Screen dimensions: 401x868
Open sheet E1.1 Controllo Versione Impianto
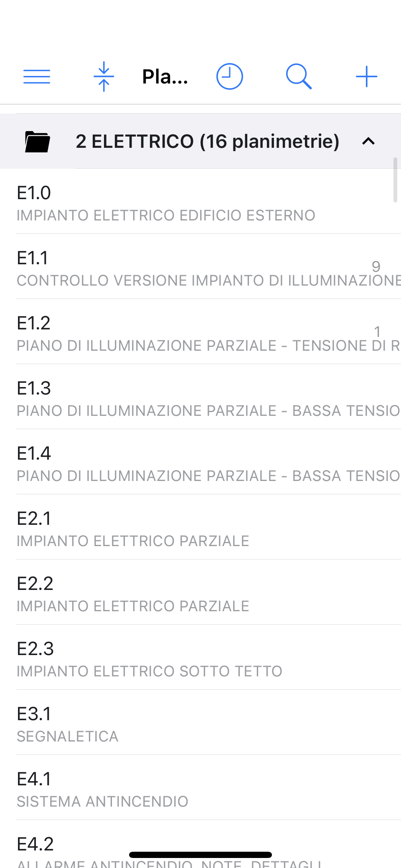[200, 266]
